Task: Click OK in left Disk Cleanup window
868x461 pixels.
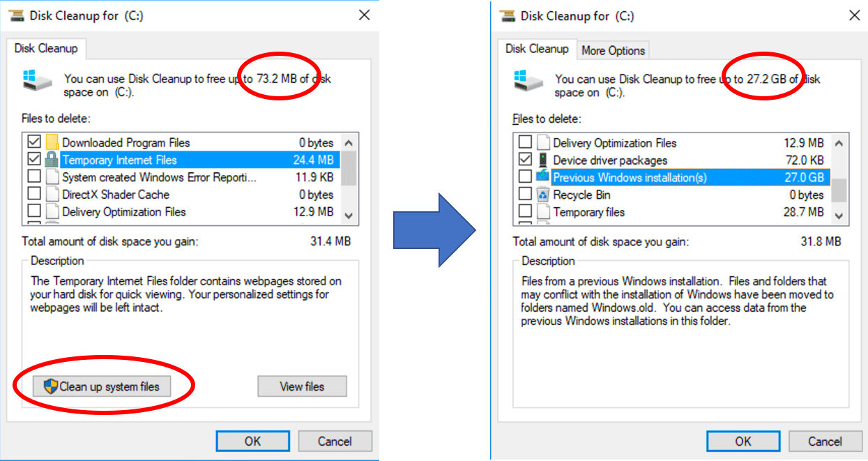Action: [x=252, y=441]
